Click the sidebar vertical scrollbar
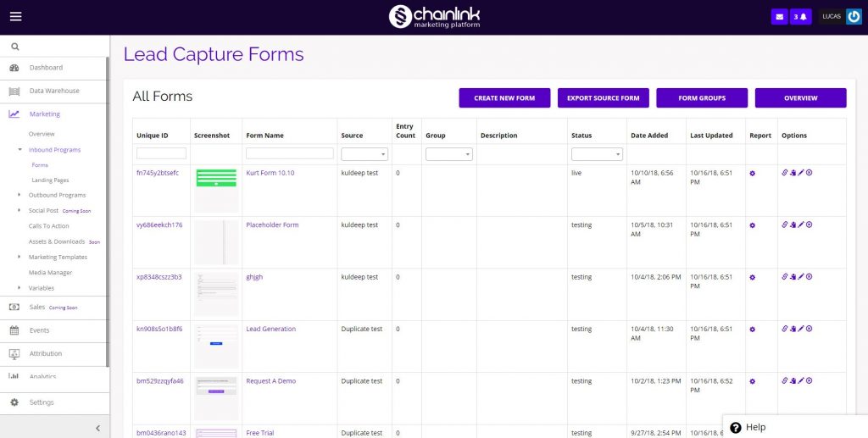The image size is (868, 438). click(x=108, y=212)
